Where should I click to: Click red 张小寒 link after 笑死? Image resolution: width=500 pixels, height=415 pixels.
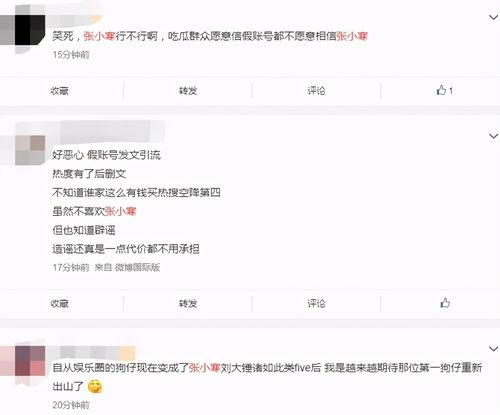[99, 36]
